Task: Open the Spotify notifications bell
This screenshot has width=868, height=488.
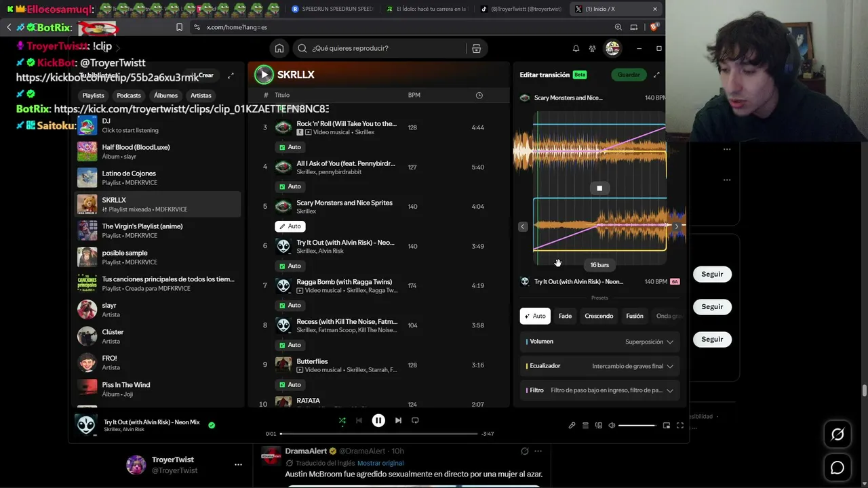Action: click(x=576, y=48)
